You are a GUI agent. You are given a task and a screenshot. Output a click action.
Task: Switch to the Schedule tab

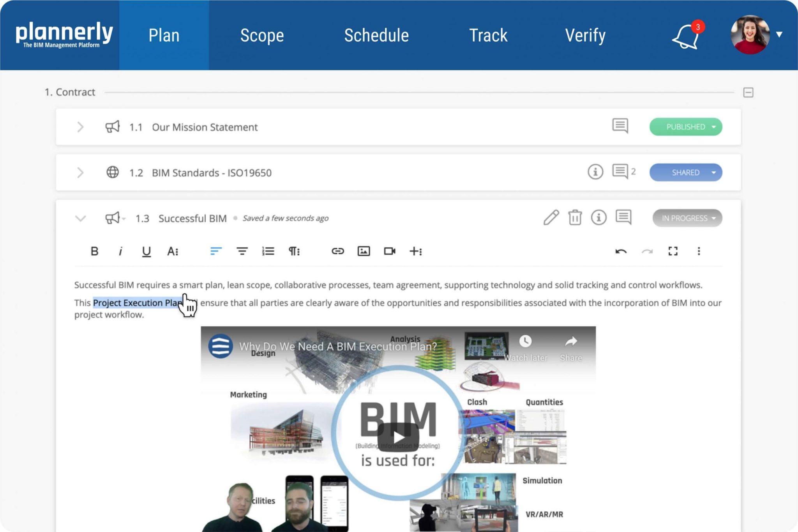[376, 35]
